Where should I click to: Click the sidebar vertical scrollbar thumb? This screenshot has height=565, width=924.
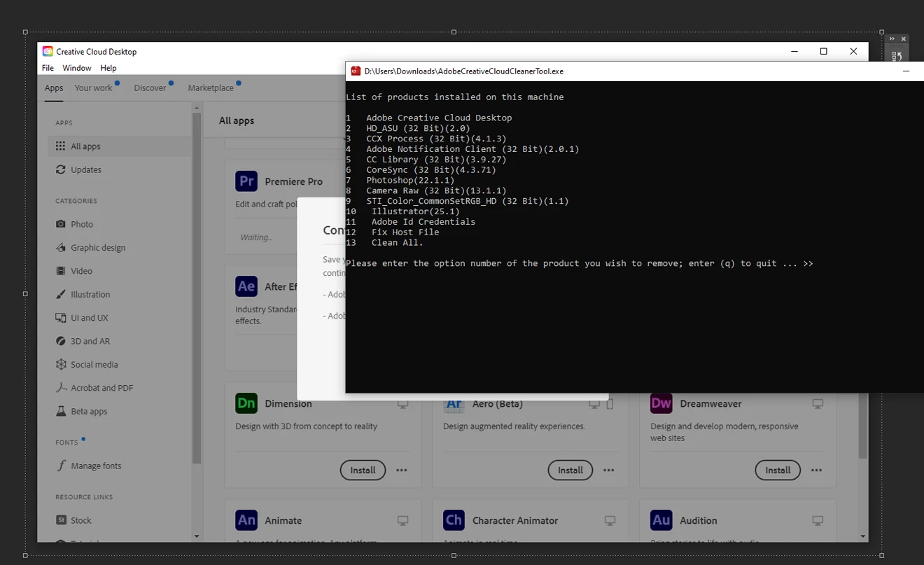[197, 287]
